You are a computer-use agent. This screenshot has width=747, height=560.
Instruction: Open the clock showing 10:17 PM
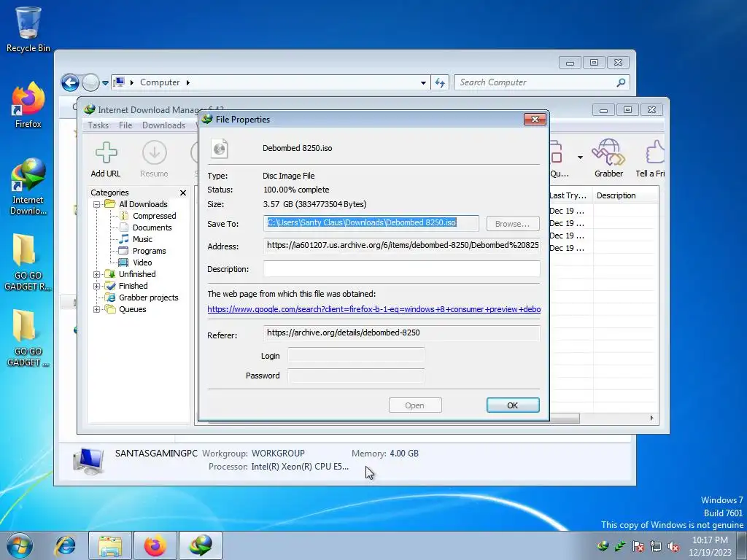click(x=710, y=546)
